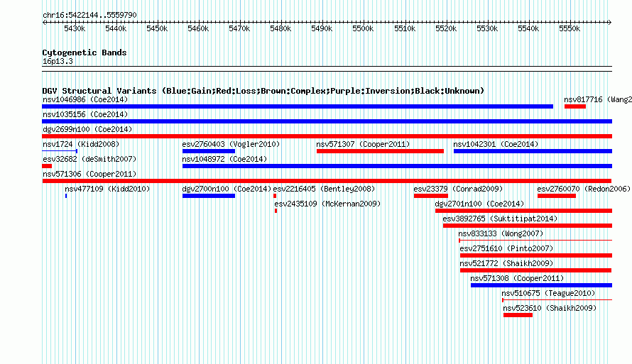Click the 5500k ruler tick label
Viewport: 632px width, 364px height.
point(363,28)
